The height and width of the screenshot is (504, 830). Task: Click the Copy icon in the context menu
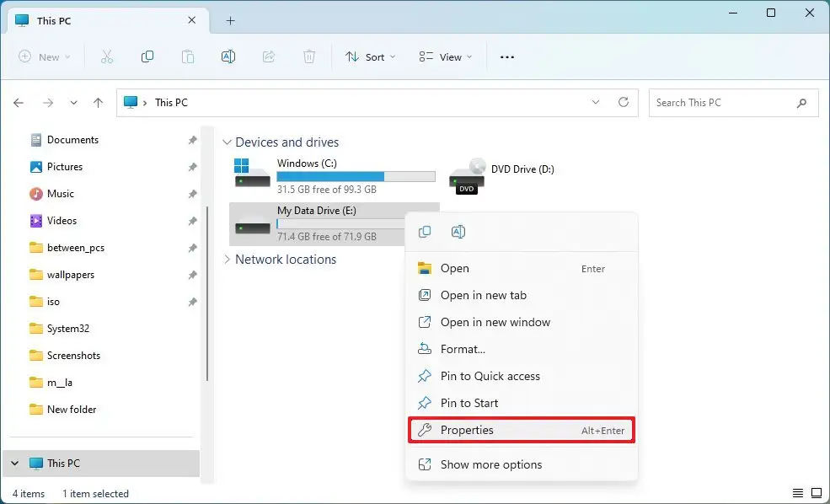coord(424,231)
